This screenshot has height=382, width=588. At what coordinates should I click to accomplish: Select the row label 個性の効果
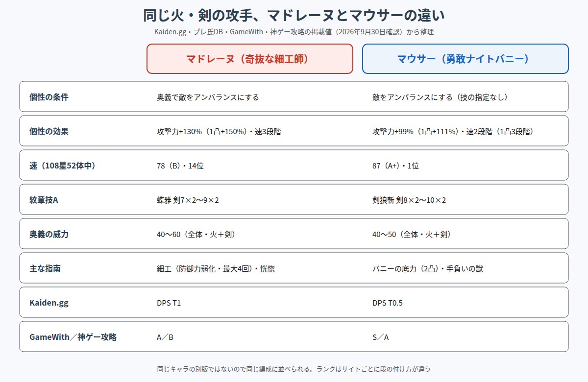coord(49,131)
